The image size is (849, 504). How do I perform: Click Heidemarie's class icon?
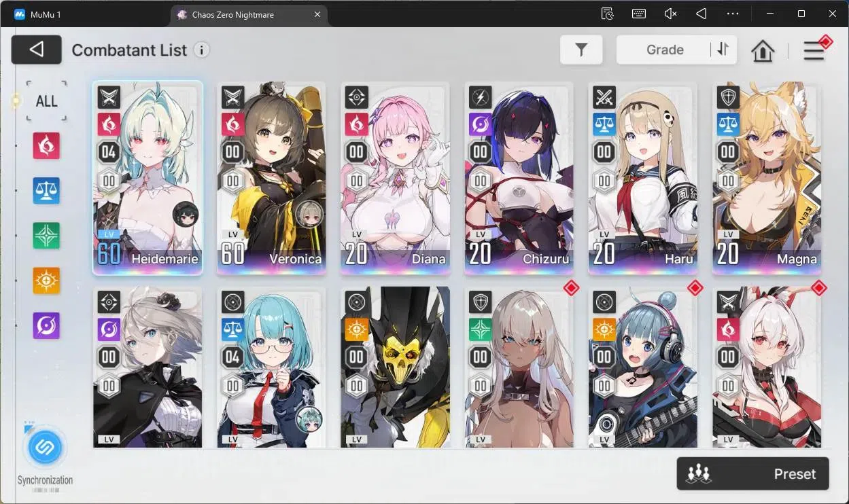pos(109,97)
